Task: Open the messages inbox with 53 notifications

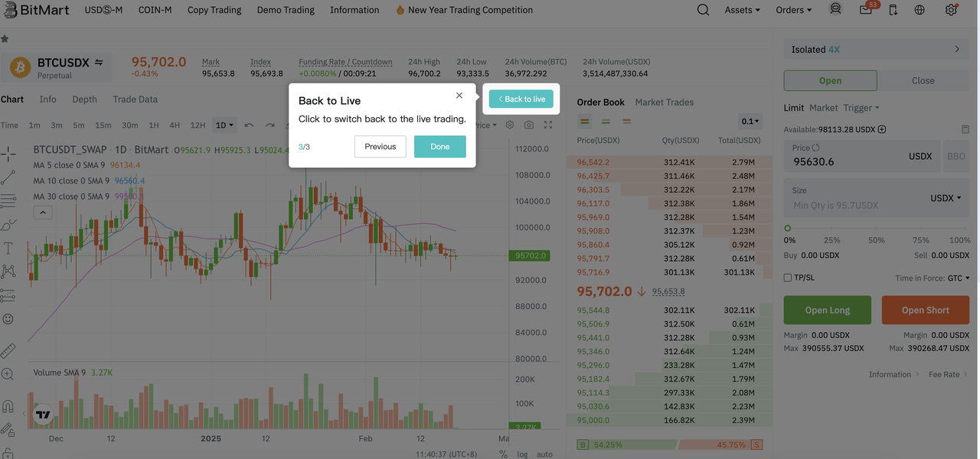Action: tap(864, 10)
